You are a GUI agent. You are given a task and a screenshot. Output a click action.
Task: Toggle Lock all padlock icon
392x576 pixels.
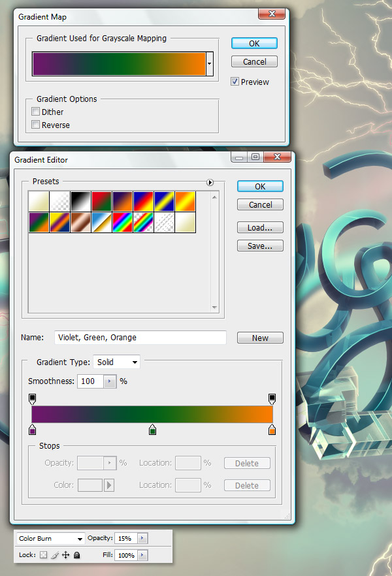(77, 555)
